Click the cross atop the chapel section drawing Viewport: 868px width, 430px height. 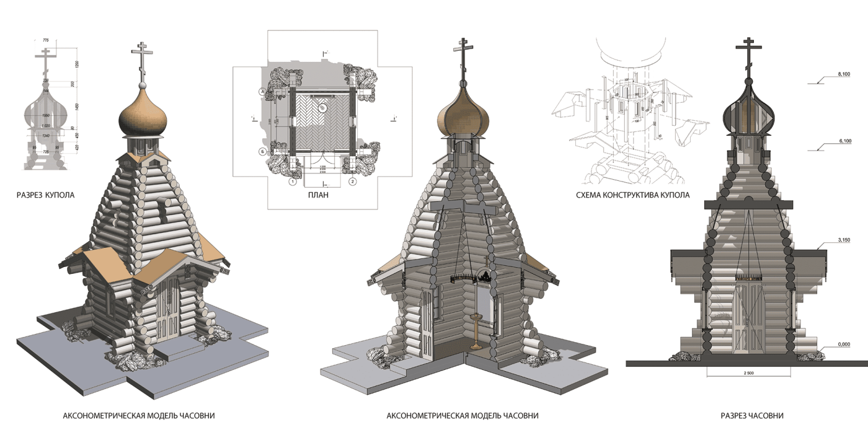(748, 53)
